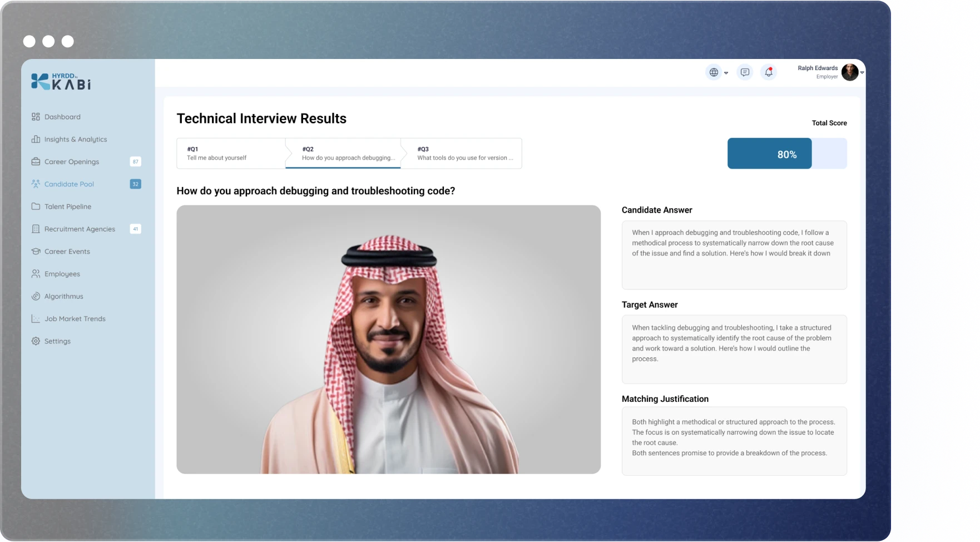Image resolution: width=980 pixels, height=542 pixels.
Task: Open the notifications bell icon
Action: [769, 72]
